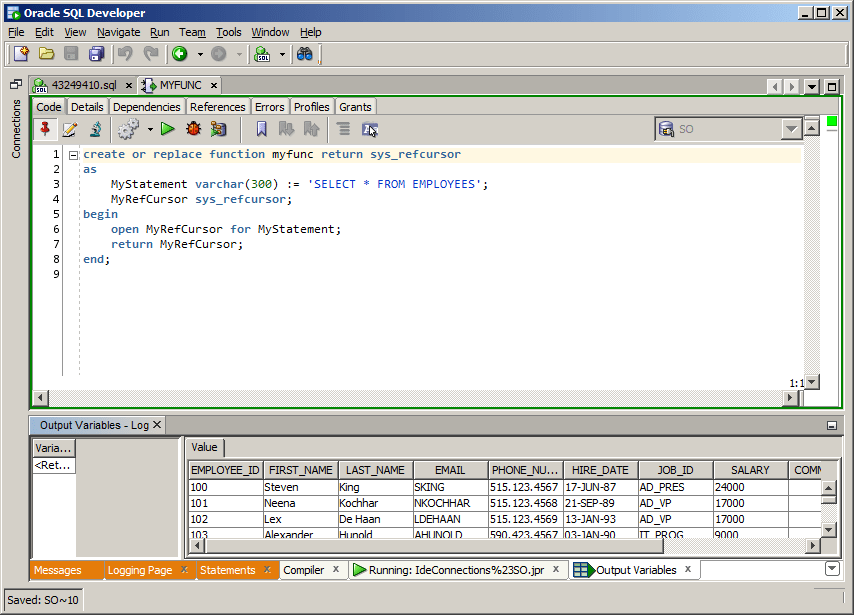Save all files with Save All icon
Image resolution: width=854 pixels, height=615 pixels.
[x=96, y=53]
